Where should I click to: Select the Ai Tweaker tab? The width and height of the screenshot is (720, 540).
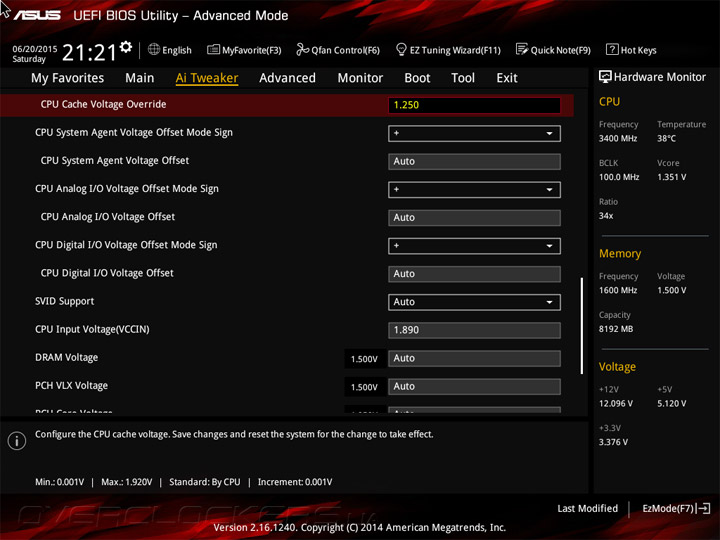207,78
